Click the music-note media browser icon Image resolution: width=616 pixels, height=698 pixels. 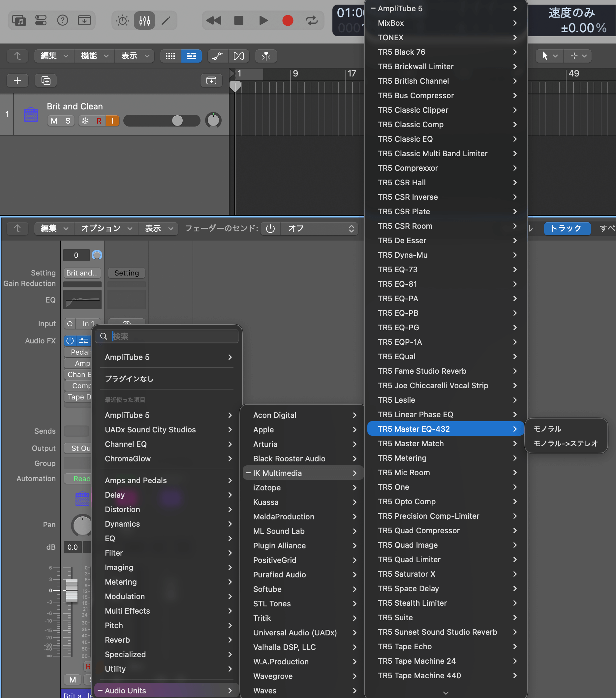(19, 20)
